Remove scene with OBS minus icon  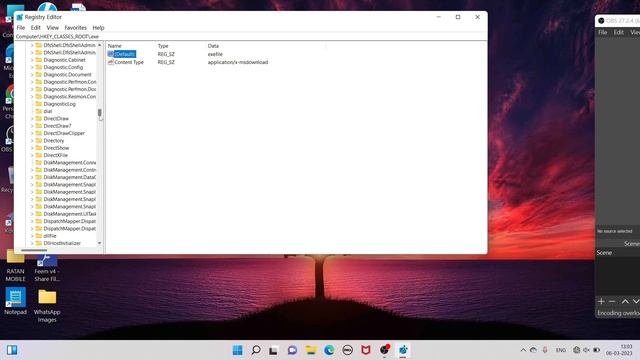[x=612, y=301]
